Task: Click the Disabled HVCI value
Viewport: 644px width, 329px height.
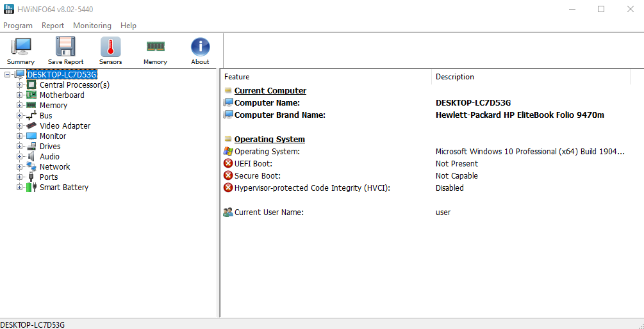Action: click(x=449, y=188)
